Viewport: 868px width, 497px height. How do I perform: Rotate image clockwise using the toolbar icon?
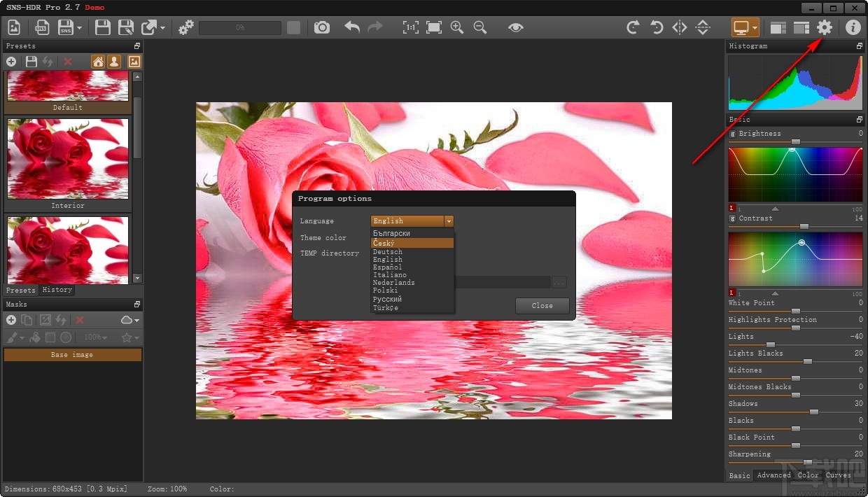(x=633, y=27)
